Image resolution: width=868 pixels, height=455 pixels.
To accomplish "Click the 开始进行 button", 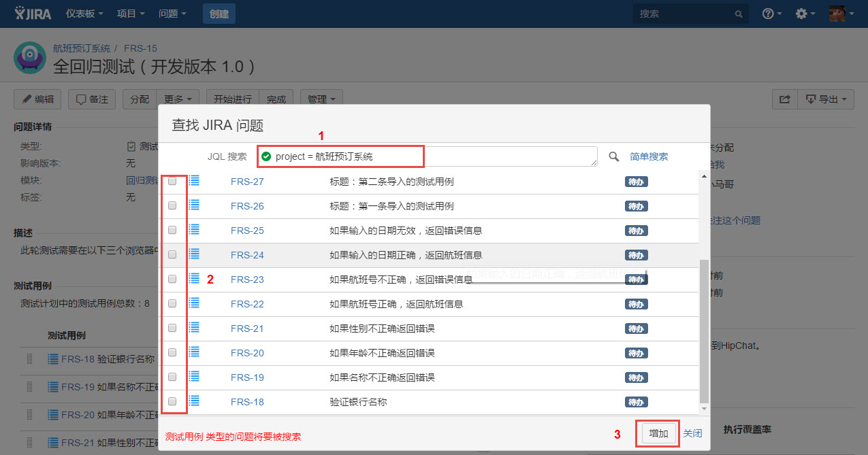I will point(233,99).
